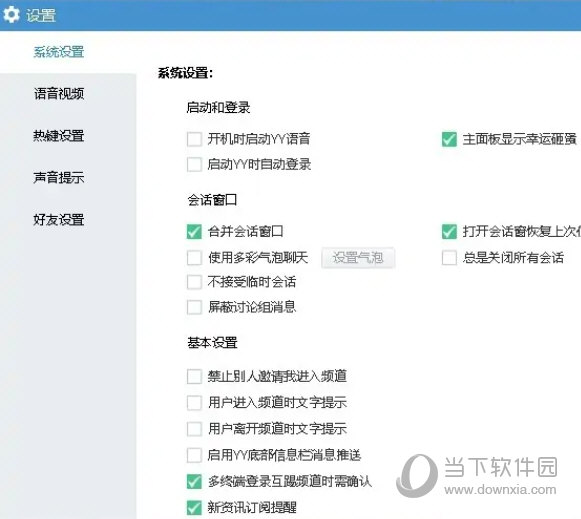The height and width of the screenshot is (519, 581).
Task: Click the 会话窗口 section heading
Action: click(212, 200)
